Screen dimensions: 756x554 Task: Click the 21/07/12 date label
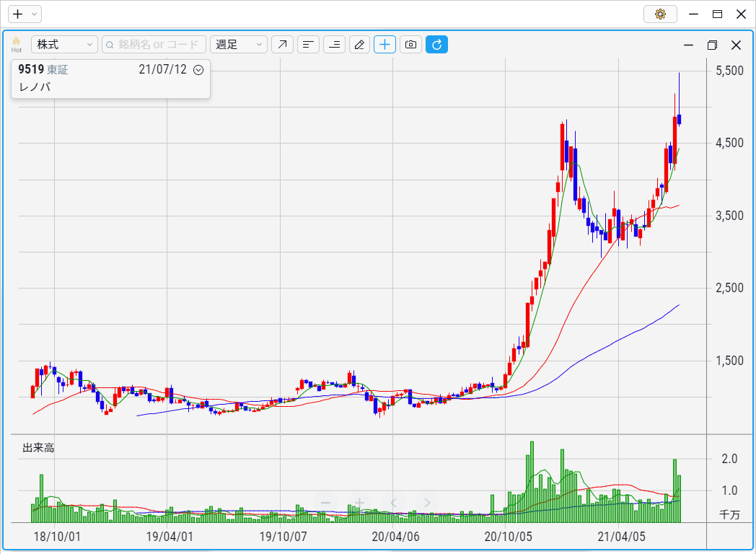[x=162, y=69]
